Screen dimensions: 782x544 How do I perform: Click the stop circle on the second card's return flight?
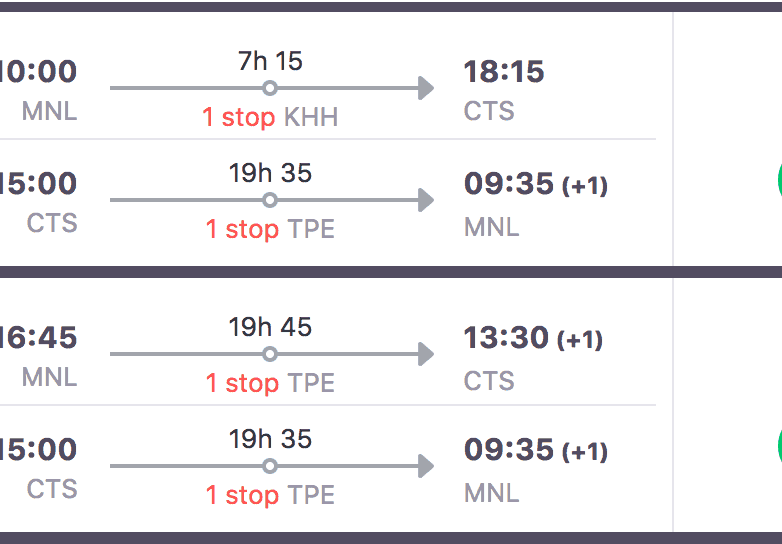coord(270,466)
